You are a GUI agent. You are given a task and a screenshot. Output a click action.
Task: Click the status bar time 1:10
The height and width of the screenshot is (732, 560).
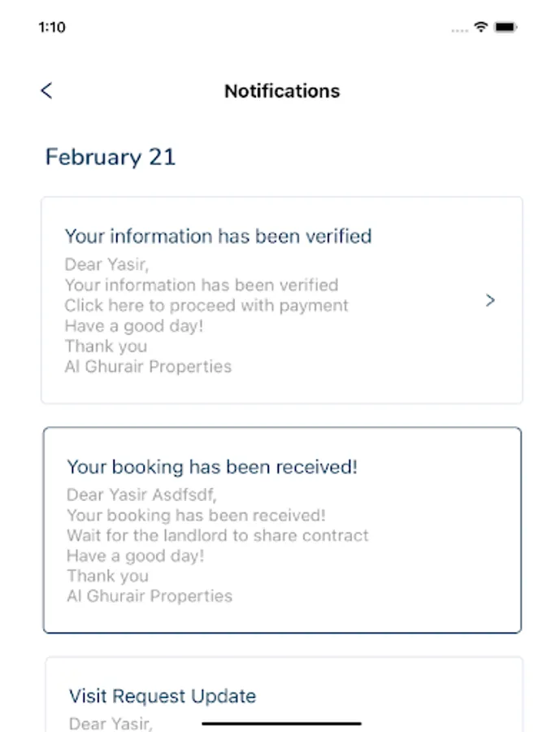[x=52, y=27]
